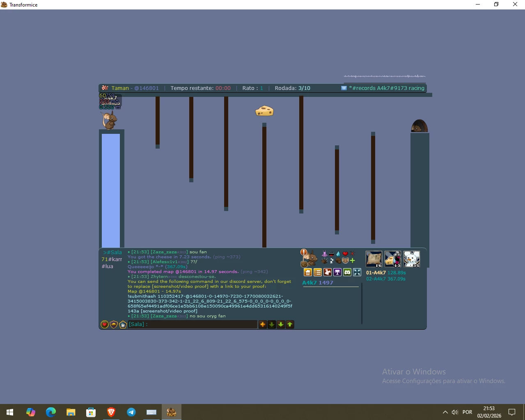This screenshot has width=525, height=420.
Task: Click the orange exclamation alert icon
Action: coord(304,252)
